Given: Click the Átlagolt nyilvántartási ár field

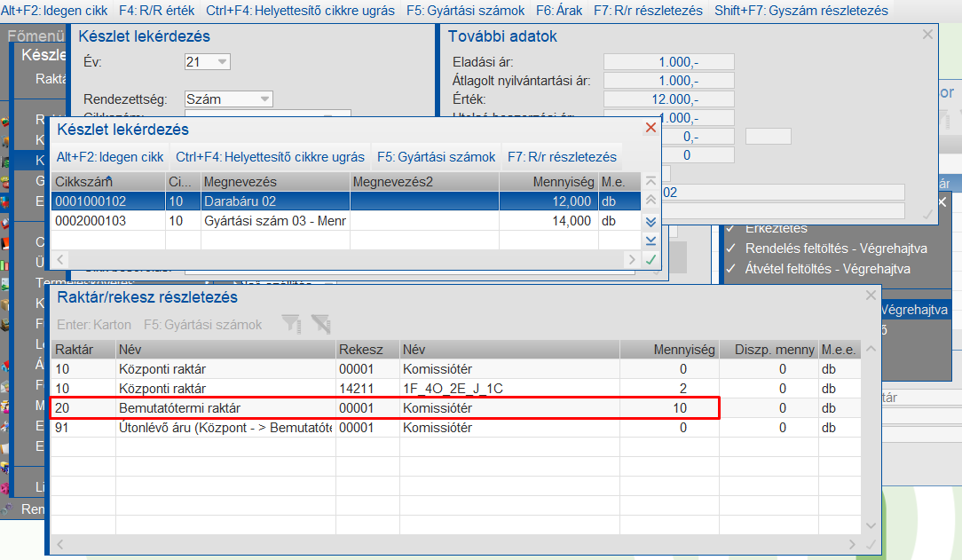Looking at the screenshot, I should coord(669,81).
